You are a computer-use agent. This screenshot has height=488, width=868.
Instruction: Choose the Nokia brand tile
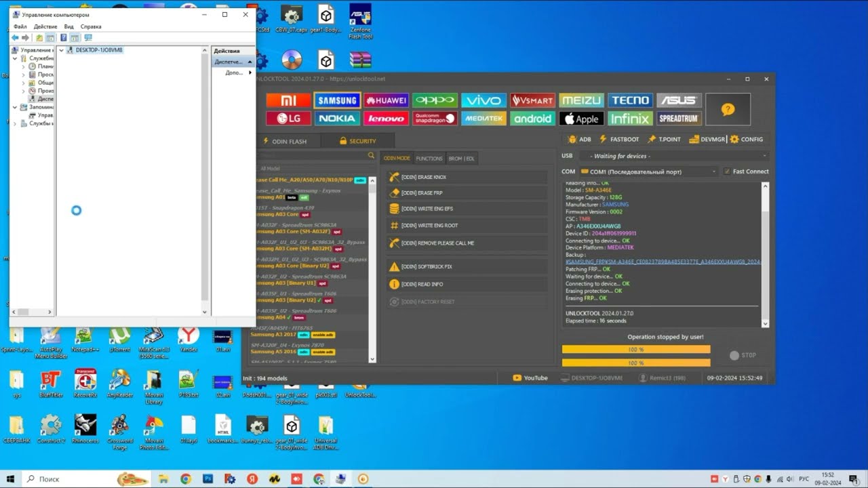click(337, 119)
